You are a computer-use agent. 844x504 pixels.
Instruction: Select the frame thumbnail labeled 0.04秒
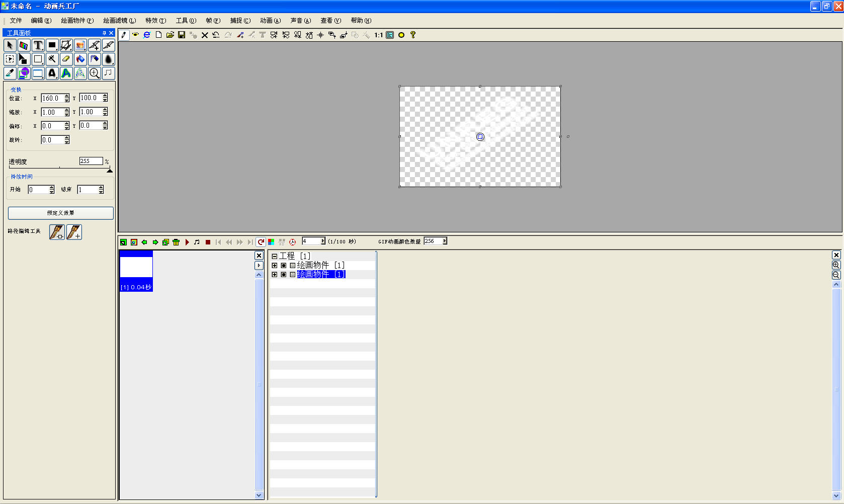pyautogui.click(x=136, y=271)
